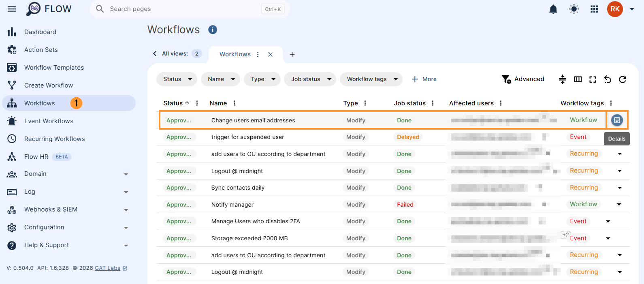Open the column chooser icon
Screen dimensions: 644x284
click(578, 79)
